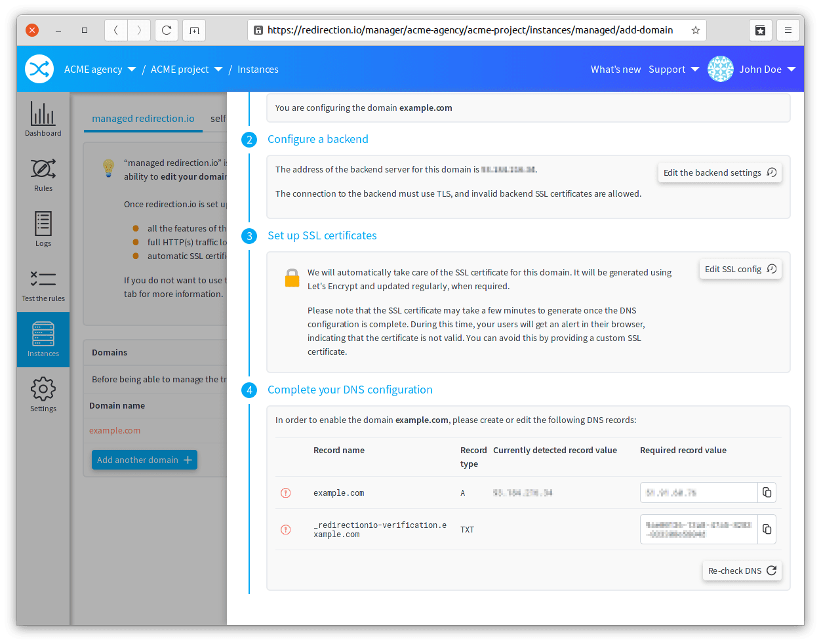This screenshot has height=644, width=821.
Task: Click the _redirectionio-verification record warning icon
Action: (x=286, y=529)
